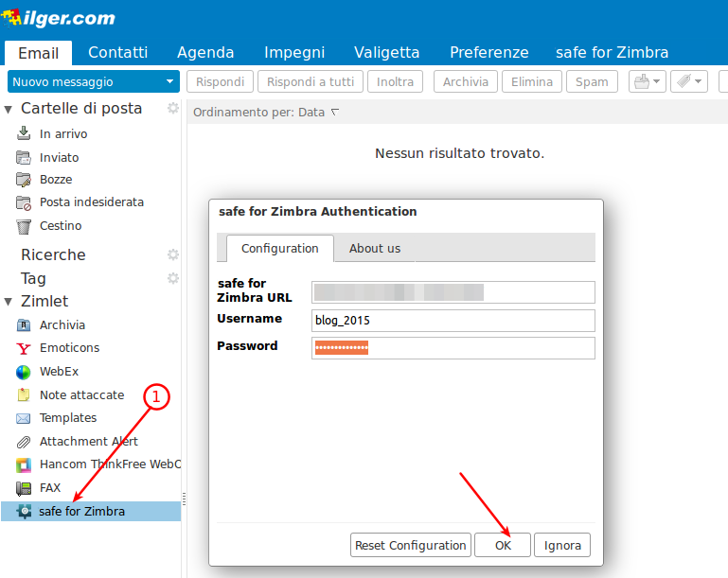728x578 pixels.
Task: Click the ilger.com logo
Action: [58, 18]
